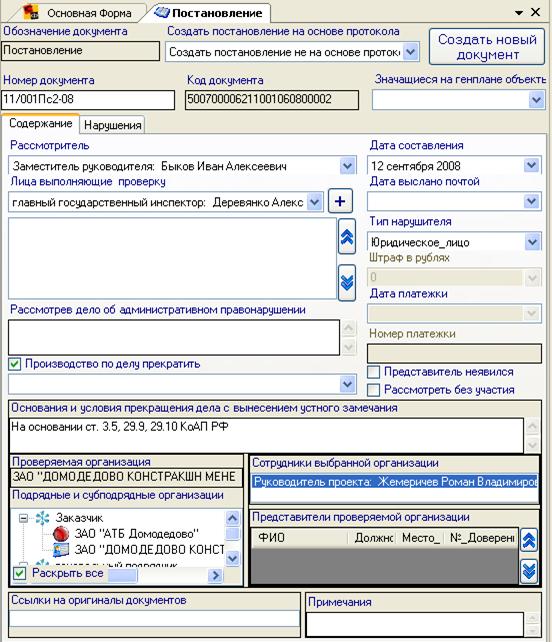Select ЗАО "ДОМОДЕДОВО КОНСТ" tree item
Screen dimensions: 552x642
pyautogui.click(x=149, y=549)
